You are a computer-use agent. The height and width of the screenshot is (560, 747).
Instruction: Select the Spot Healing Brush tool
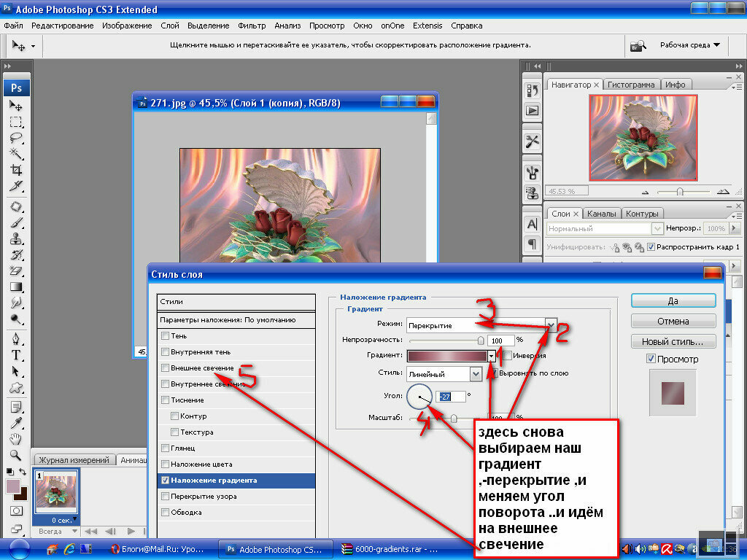coord(16,206)
